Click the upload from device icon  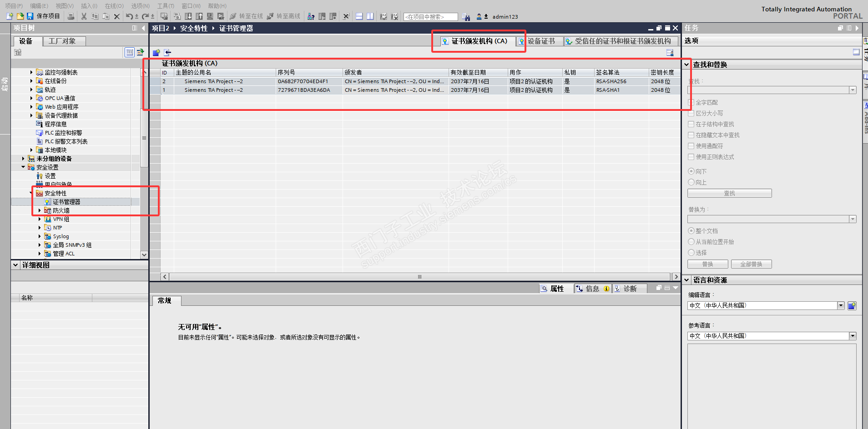pyautogui.click(x=199, y=16)
